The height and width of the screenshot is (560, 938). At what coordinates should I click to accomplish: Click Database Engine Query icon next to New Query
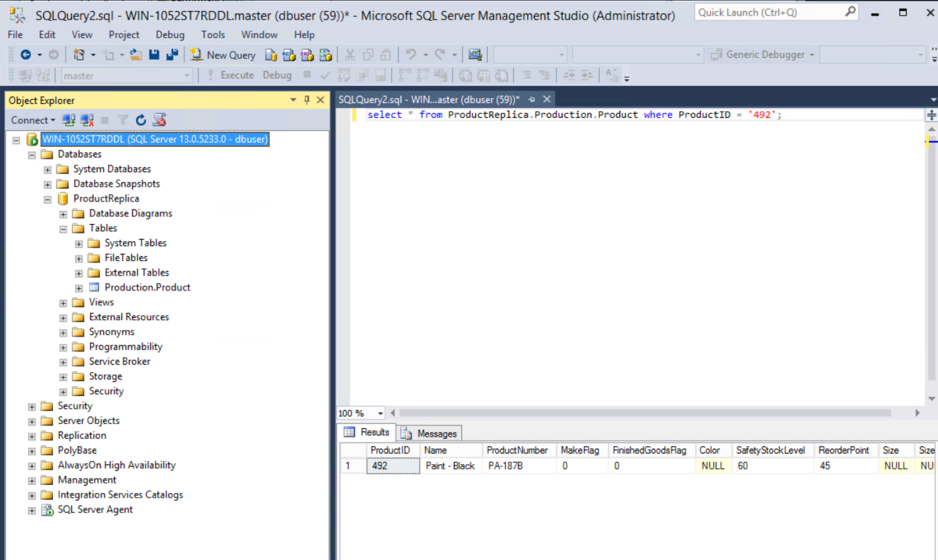pyautogui.click(x=270, y=55)
